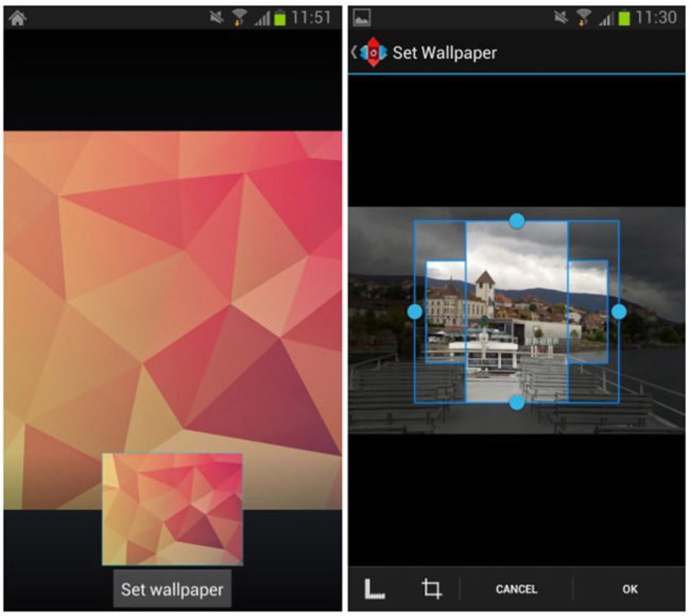
Task: Tap the battery icon in the left screen
Action: pyautogui.click(x=280, y=18)
